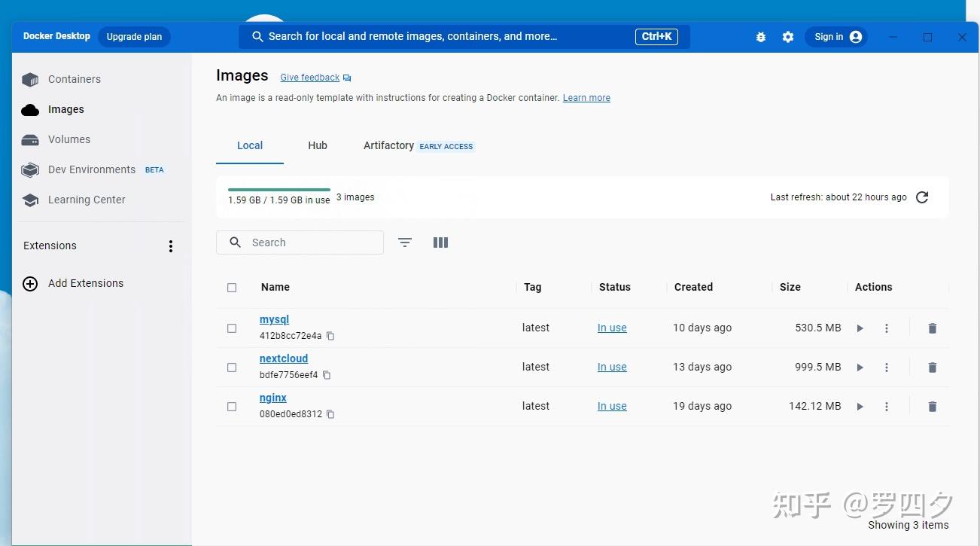Sort by the Tag column header

532,288
